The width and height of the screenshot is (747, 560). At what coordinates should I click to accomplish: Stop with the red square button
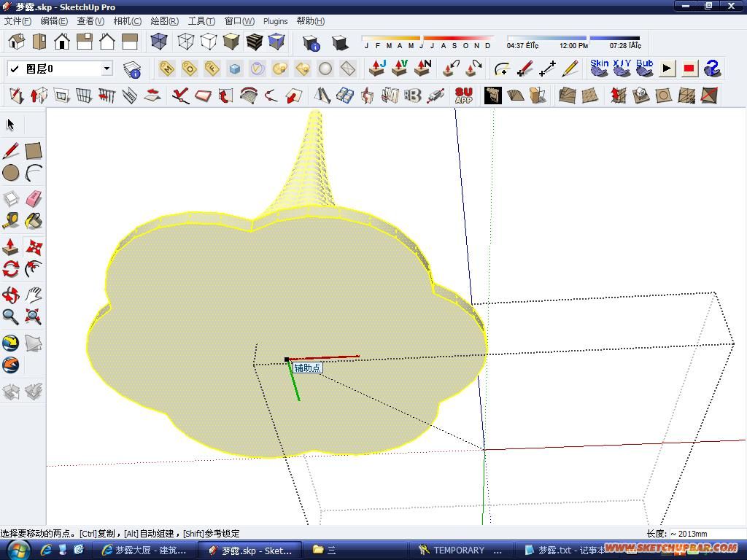689,69
